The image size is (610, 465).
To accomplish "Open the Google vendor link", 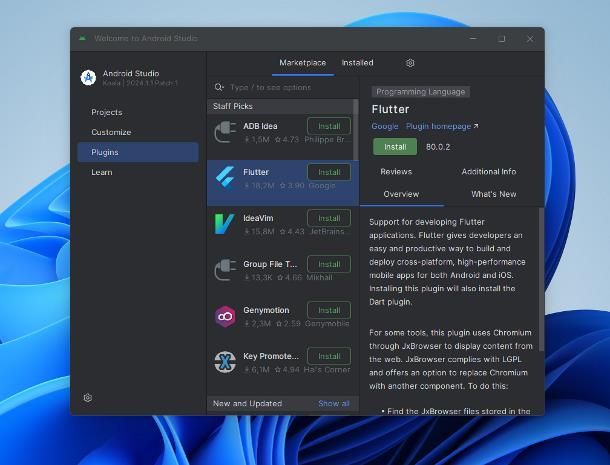I will coord(385,126).
